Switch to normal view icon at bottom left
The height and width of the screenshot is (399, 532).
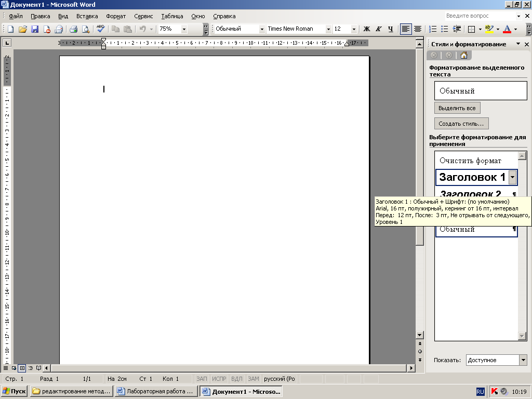click(5, 368)
